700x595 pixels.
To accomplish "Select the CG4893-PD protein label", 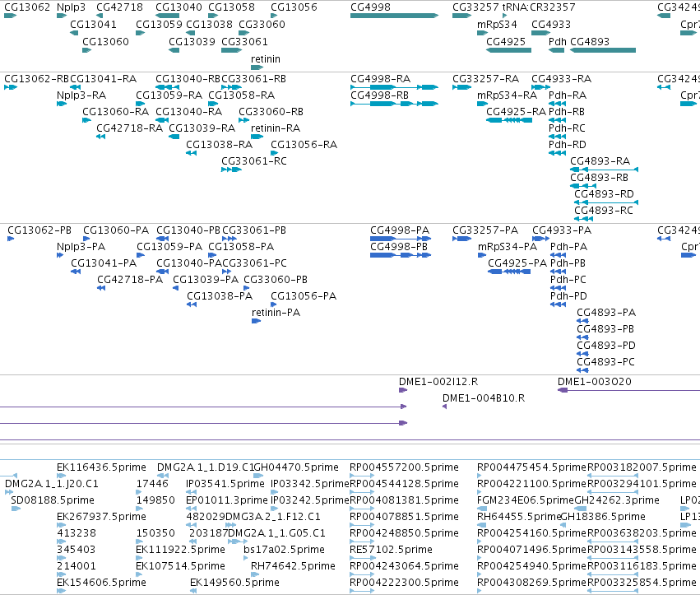I will pyautogui.click(x=605, y=346).
